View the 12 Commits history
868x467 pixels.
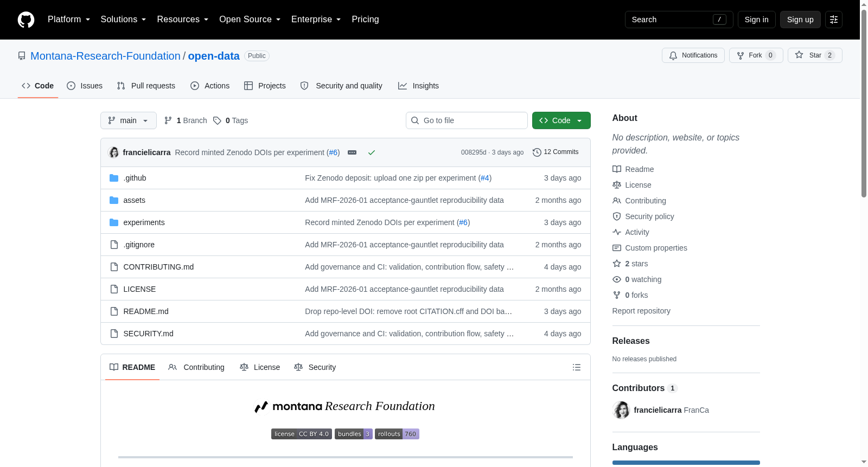556,152
